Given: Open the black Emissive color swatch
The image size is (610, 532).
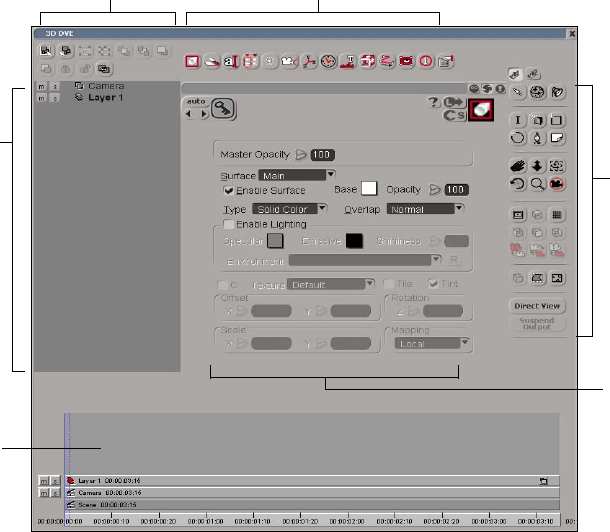Looking at the screenshot, I should coord(354,241).
